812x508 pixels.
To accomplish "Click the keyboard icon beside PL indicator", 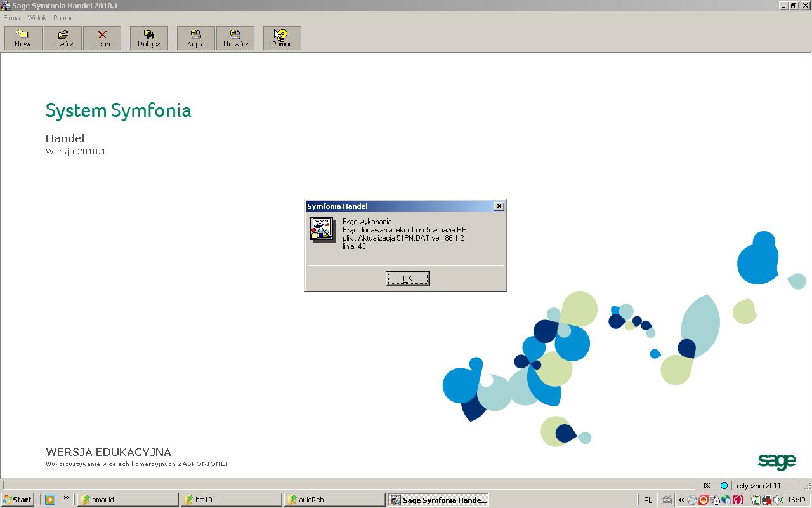I will click(666, 500).
